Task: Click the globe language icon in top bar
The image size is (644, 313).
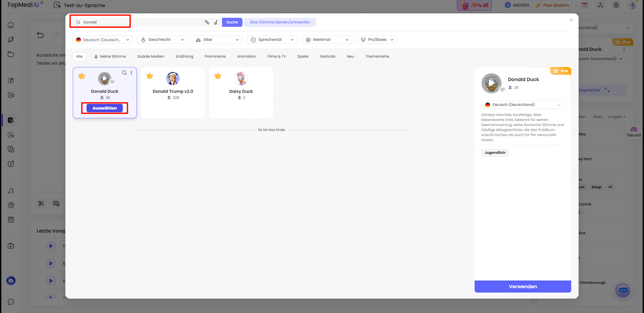Action: (616, 5)
